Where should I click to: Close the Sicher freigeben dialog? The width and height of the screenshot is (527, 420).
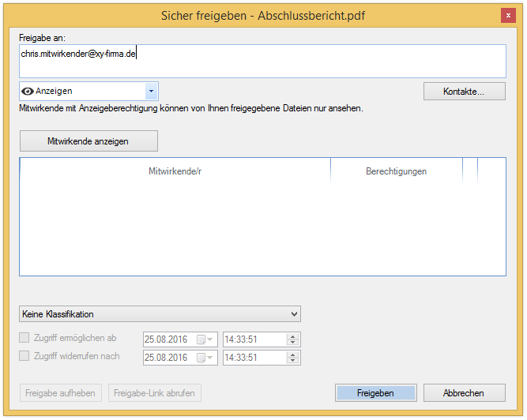(508, 16)
